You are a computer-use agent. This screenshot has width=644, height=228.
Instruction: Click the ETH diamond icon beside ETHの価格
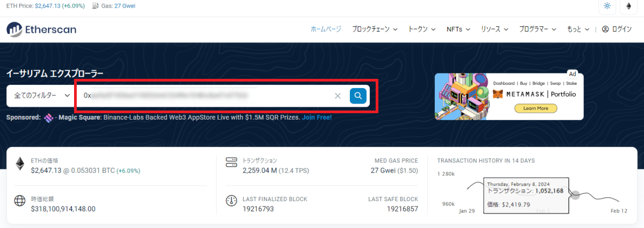click(20, 164)
